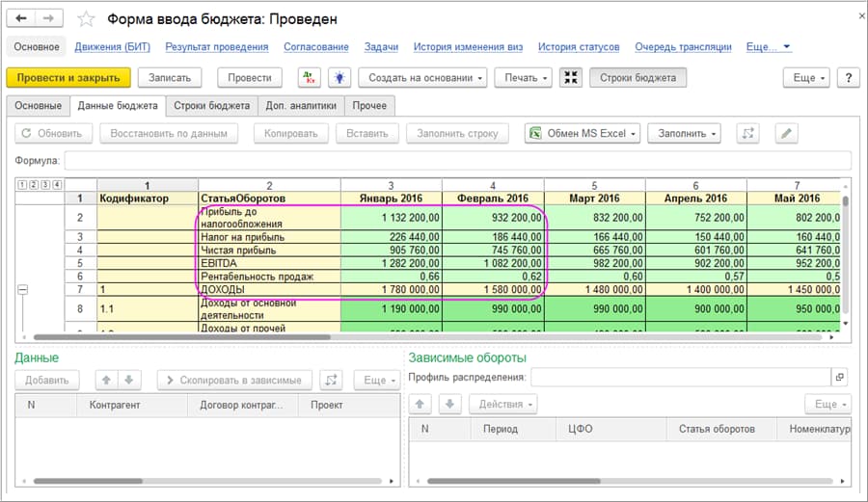Open the Результат проведения link

(217, 47)
